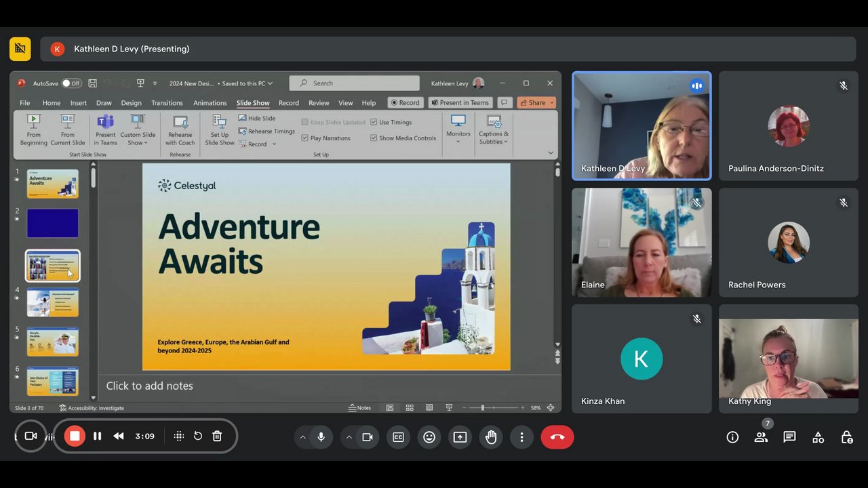Expand microphone audio settings chevron
The image size is (868, 488).
tap(302, 437)
